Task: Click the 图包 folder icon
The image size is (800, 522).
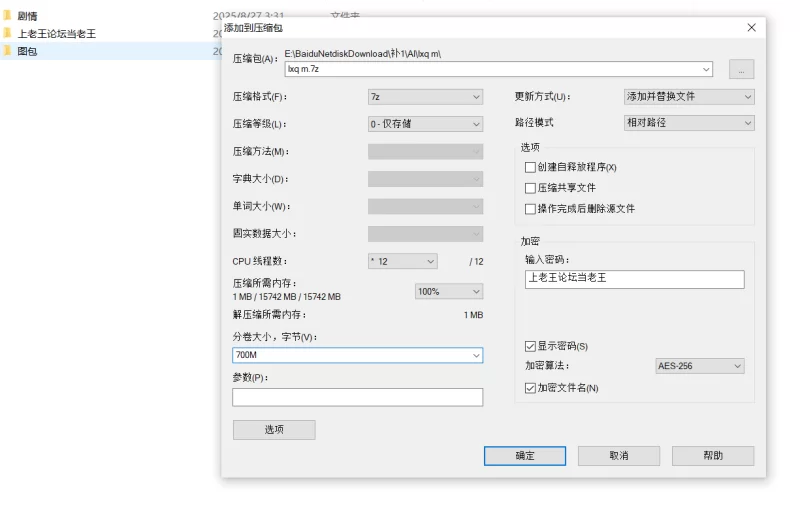Action: [7, 51]
